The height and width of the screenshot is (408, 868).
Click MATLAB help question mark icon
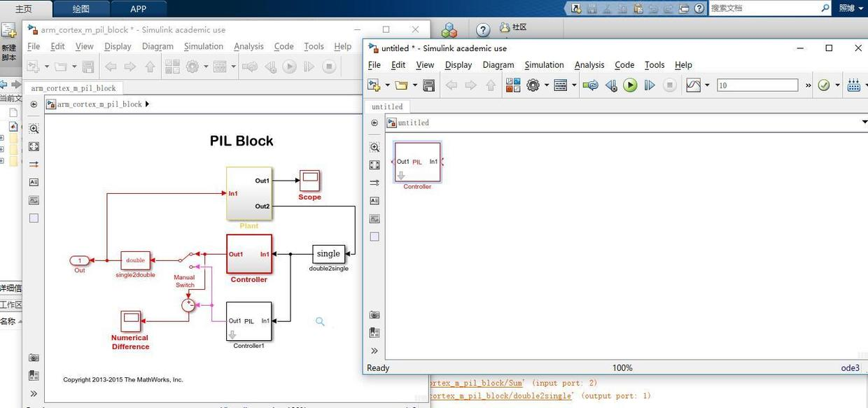[483, 30]
